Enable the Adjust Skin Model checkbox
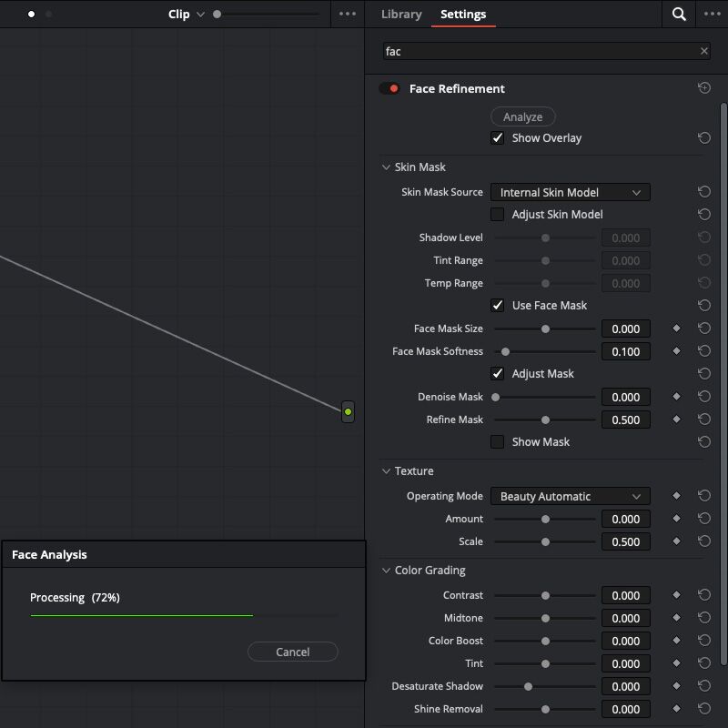 (497, 214)
